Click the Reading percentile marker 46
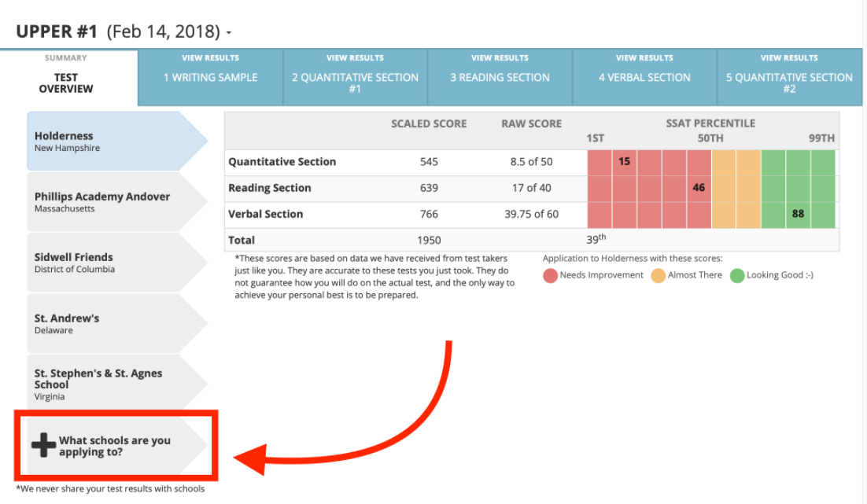Image resolution: width=867 pixels, height=504 pixels. click(x=699, y=188)
